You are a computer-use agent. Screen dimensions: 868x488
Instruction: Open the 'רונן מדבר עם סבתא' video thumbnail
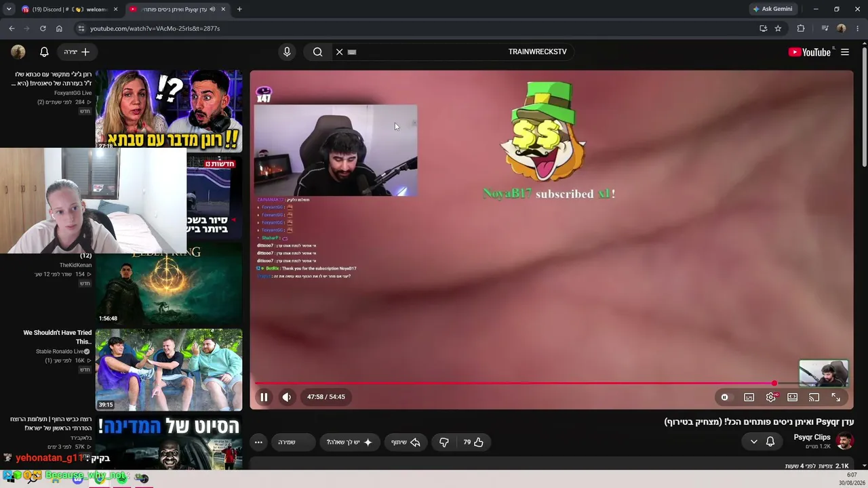pos(169,110)
